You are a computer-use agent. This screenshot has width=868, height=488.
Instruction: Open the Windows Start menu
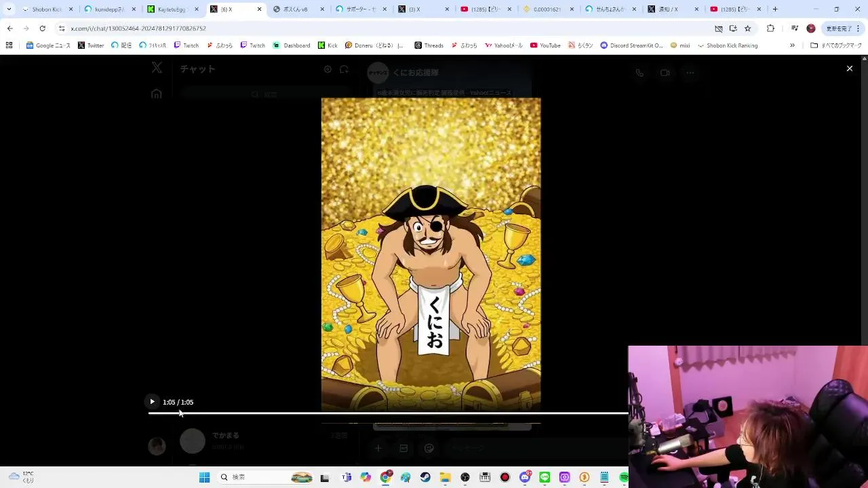(204, 477)
